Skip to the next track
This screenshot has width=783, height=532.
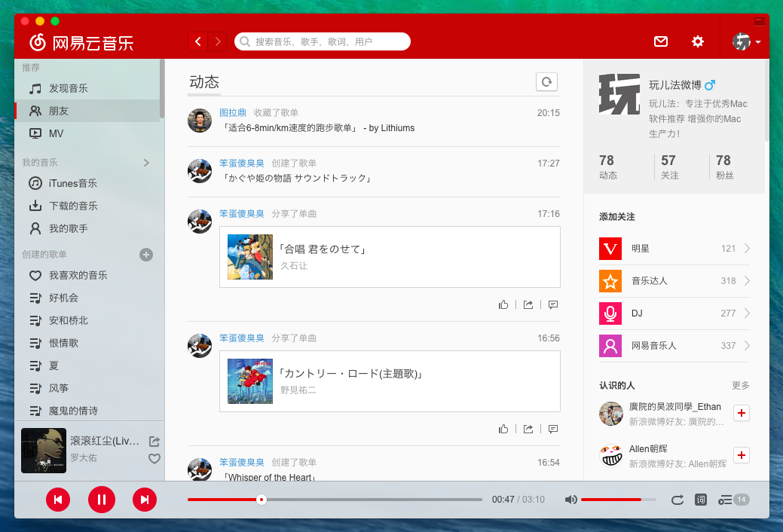coord(145,499)
